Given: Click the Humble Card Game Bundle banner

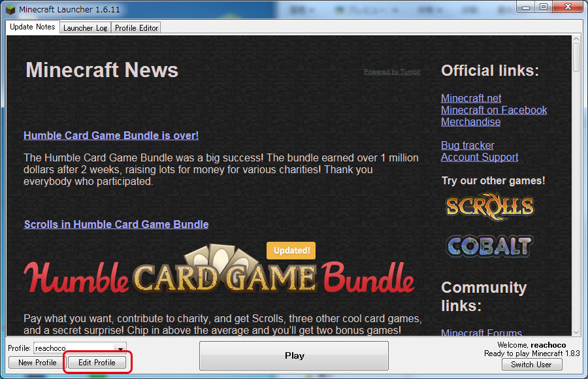Looking at the screenshot, I should coord(220,269).
